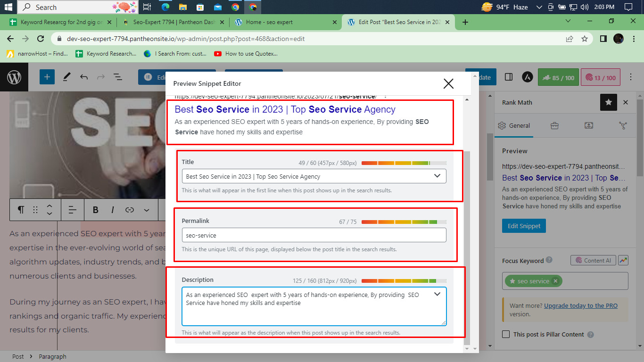Click the Astra icon in the top bar
Viewport: 644px width, 362px height.
[x=528, y=77]
